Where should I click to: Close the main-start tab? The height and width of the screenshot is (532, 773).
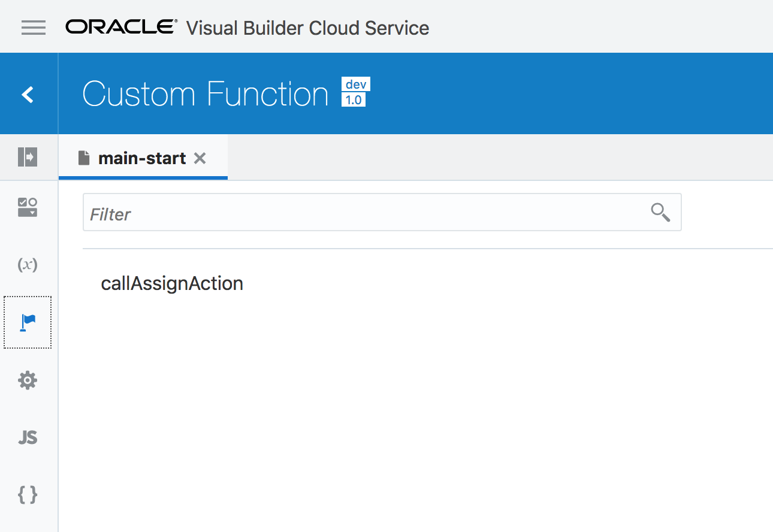(200, 158)
